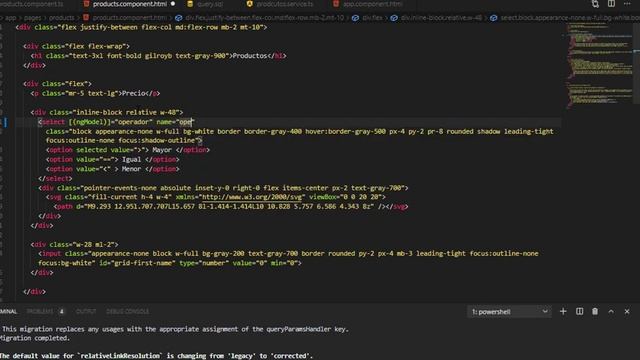Click the 'operador' ngModel value
Screen dimensions: 640x360
133,122
